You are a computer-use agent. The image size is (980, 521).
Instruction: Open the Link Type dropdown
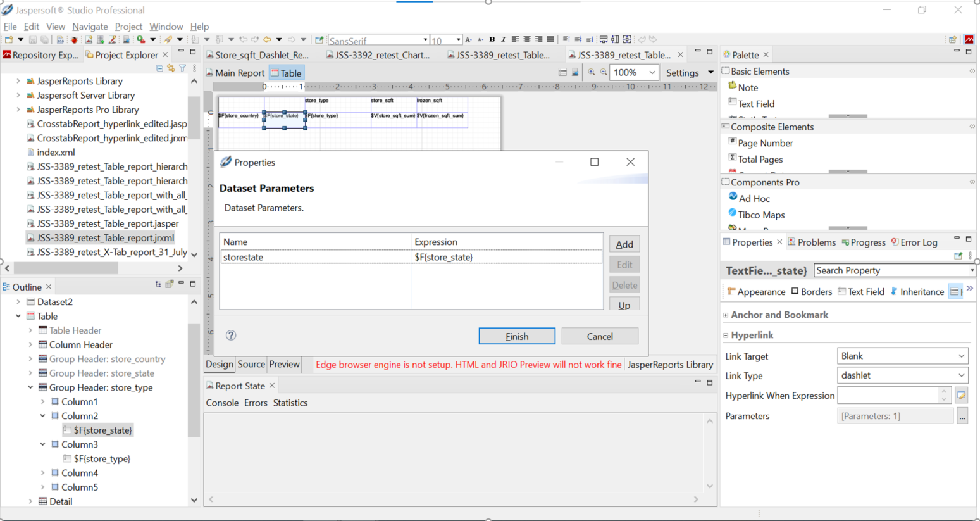(x=961, y=375)
